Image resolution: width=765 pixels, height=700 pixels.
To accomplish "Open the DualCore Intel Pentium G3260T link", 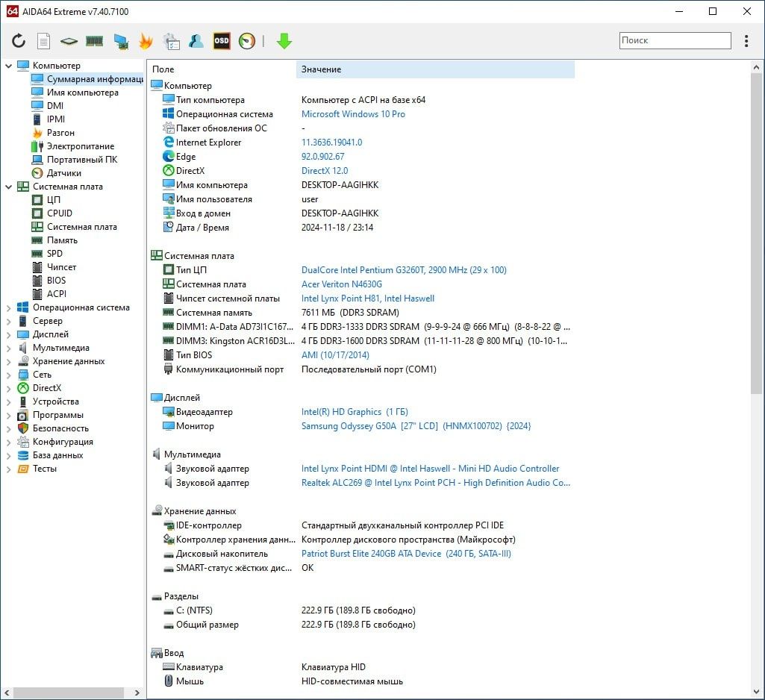I will point(404,269).
